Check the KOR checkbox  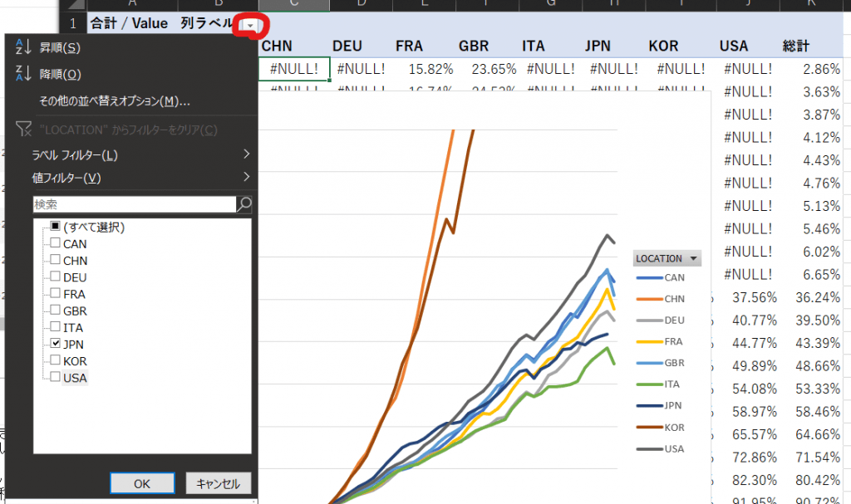coord(55,361)
